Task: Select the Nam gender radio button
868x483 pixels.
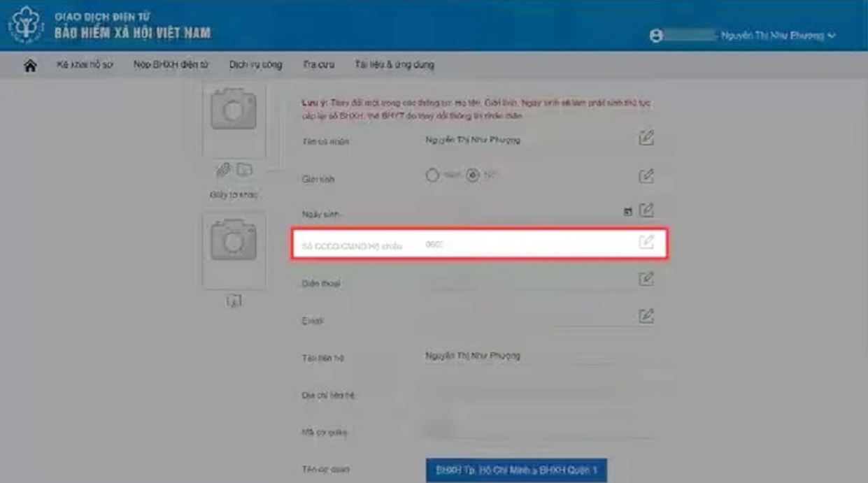Action: 432,175
